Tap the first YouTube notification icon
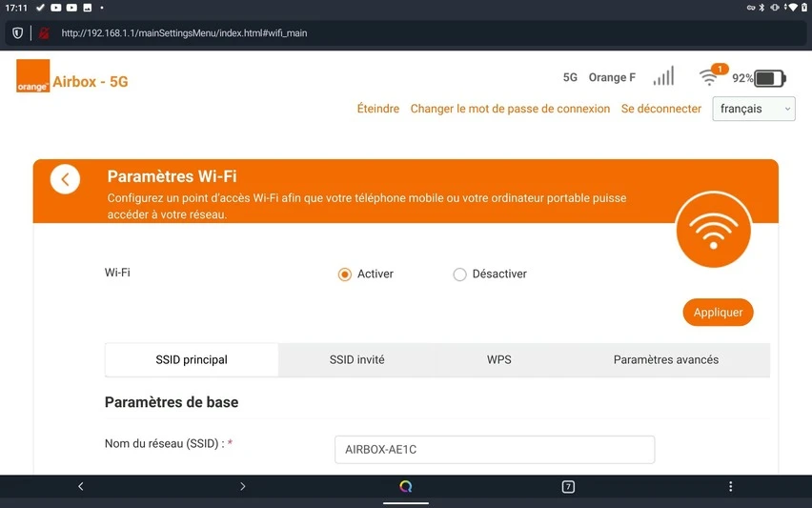The width and height of the screenshot is (812, 508). coord(56,8)
